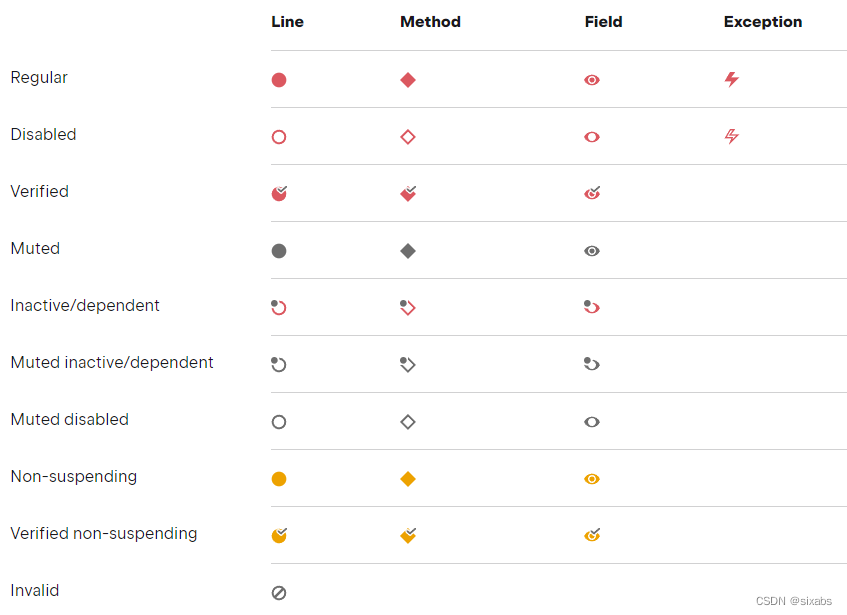Click the inactive/dependent line breakpoint icon

coord(279,307)
